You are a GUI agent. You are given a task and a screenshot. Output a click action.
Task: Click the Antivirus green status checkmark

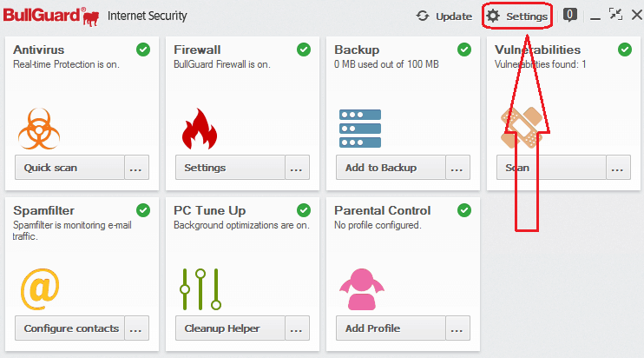pos(143,50)
